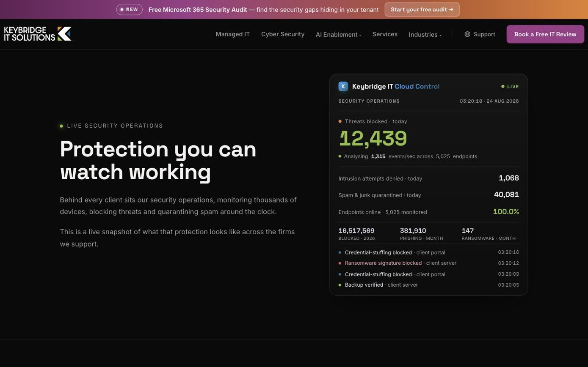Click the 100.0% endpoints online value
The image size is (588, 367).
click(506, 211)
